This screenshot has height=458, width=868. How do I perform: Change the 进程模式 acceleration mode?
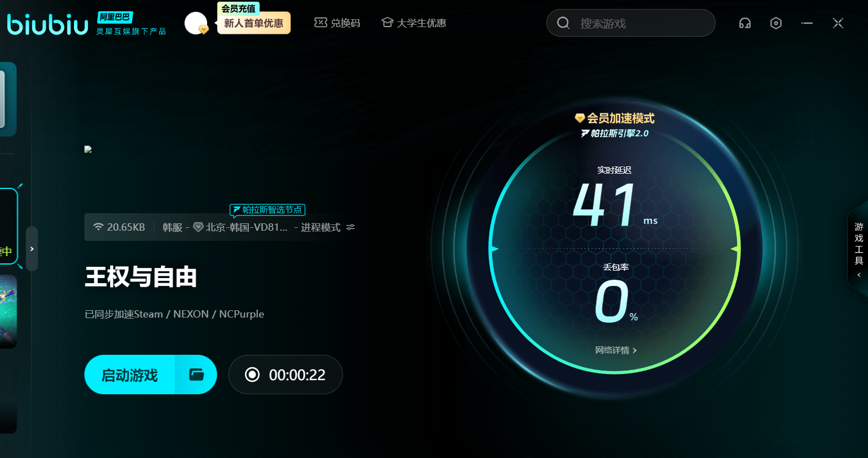point(320,227)
